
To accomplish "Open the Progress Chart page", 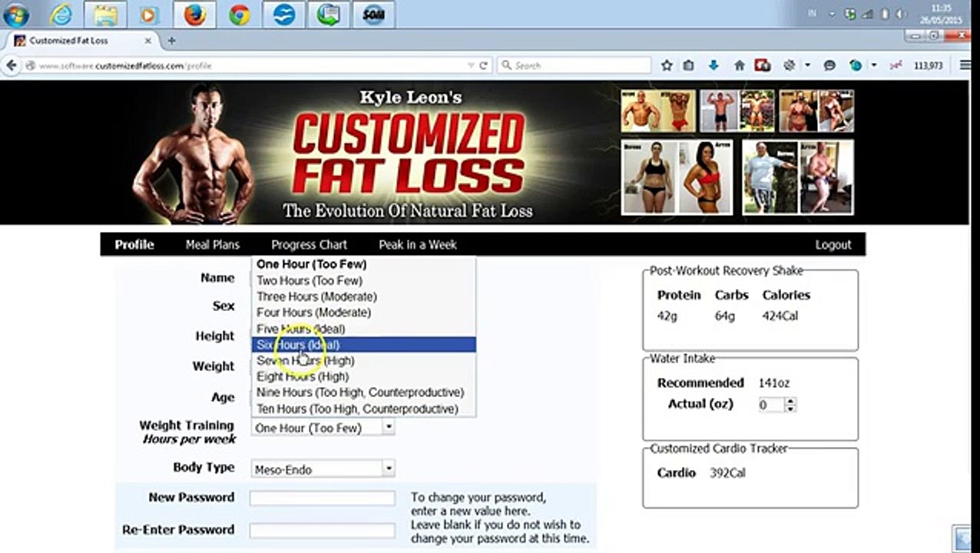I will click(309, 244).
